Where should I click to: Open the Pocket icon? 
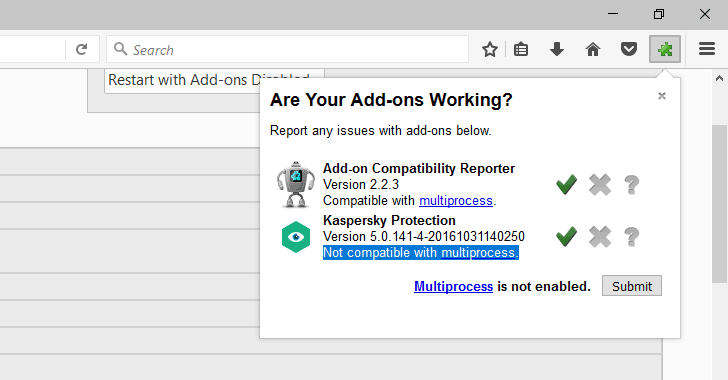(x=629, y=49)
